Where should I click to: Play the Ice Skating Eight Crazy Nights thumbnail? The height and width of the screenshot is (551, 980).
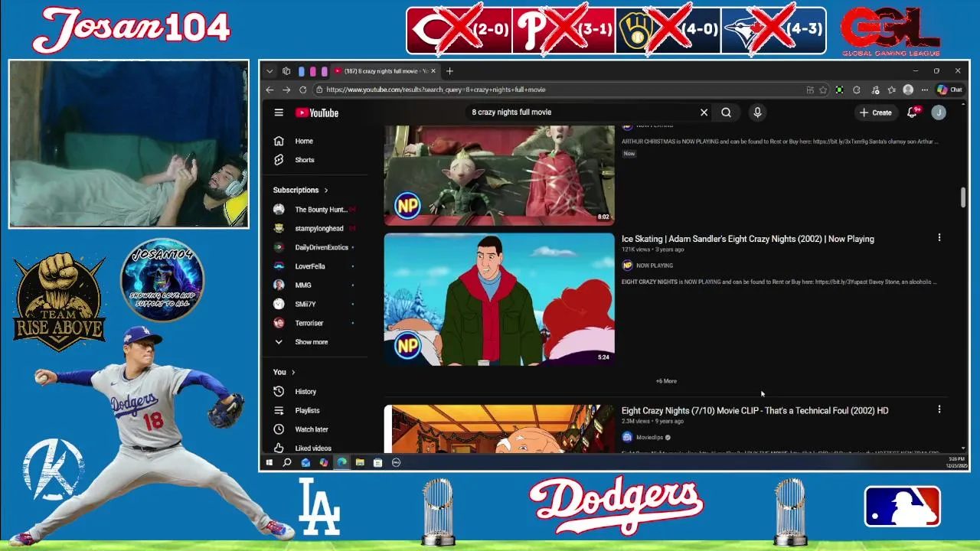499,299
